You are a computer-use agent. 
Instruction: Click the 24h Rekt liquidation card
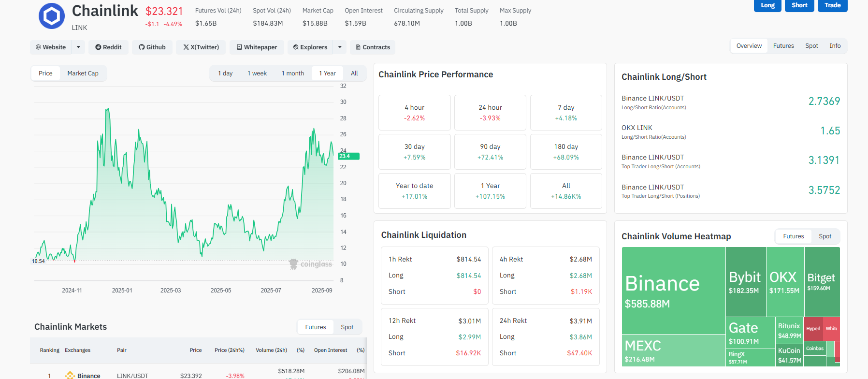pos(546,337)
